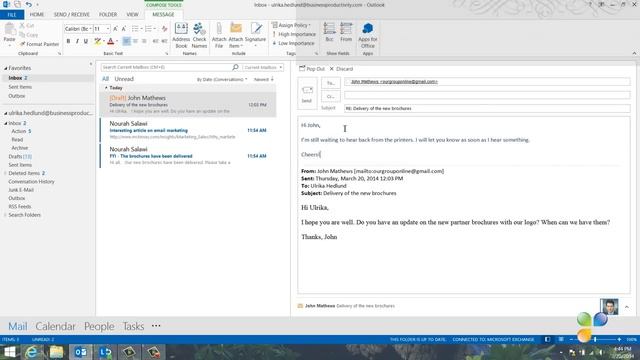Click the Decrease Indent icon
The width and height of the screenshot is (640, 360).
[x=156, y=41]
